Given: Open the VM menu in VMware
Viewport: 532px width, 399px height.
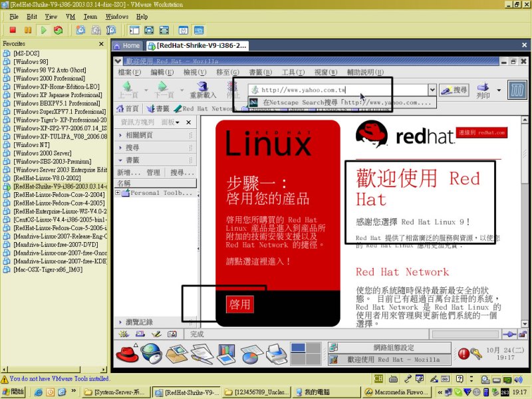Looking at the screenshot, I should coord(70,16).
